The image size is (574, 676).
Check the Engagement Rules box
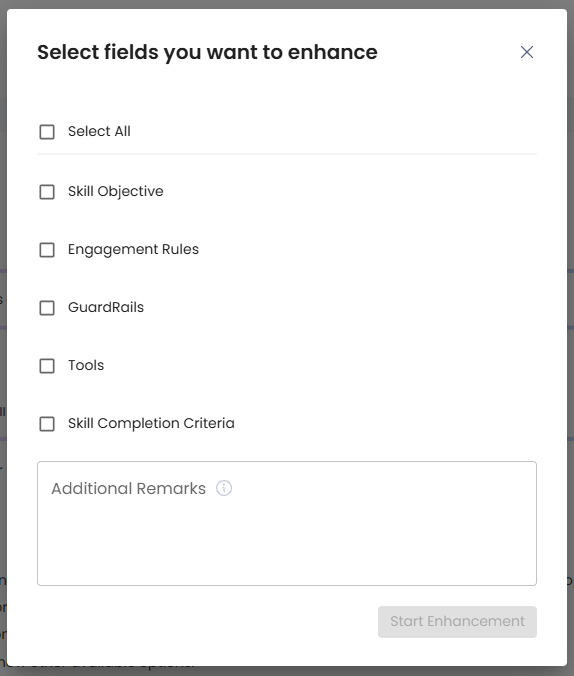(47, 250)
